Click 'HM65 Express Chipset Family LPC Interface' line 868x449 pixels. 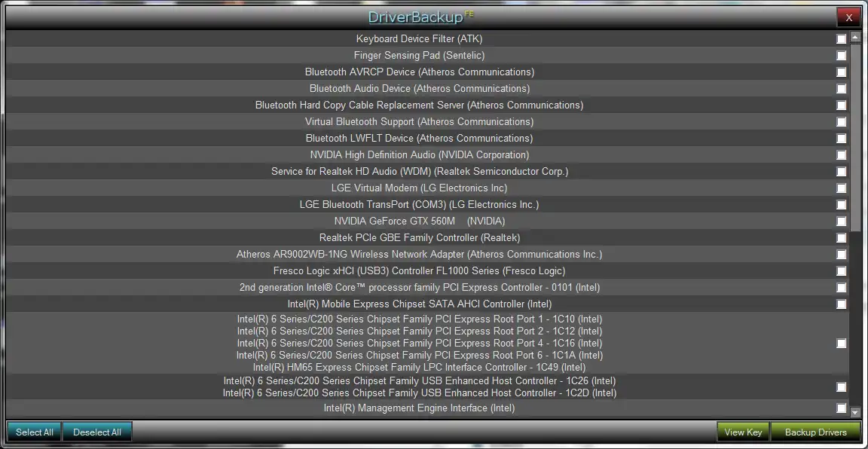click(x=419, y=368)
